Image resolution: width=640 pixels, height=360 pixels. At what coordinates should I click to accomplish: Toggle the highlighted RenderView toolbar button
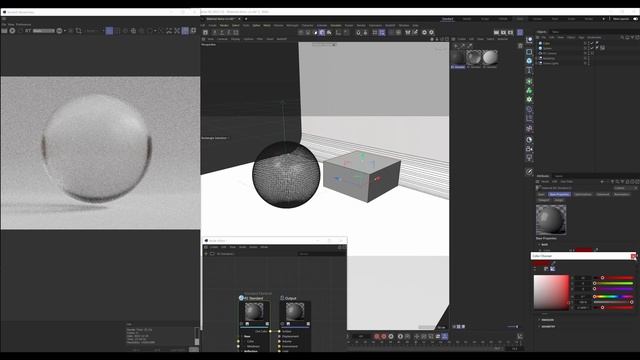(109, 31)
